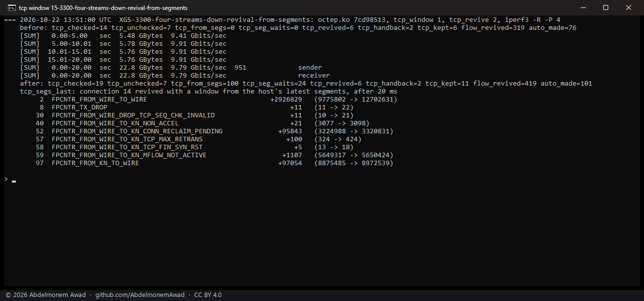
Task: Click the "flow_revived=419" value
Action: pyautogui.click(x=505, y=84)
